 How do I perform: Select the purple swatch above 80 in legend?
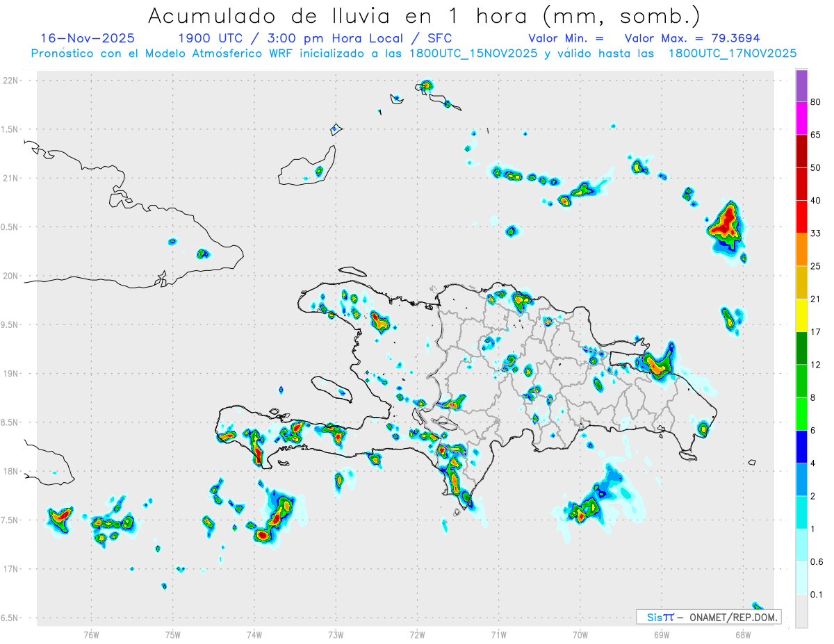[x=801, y=85]
